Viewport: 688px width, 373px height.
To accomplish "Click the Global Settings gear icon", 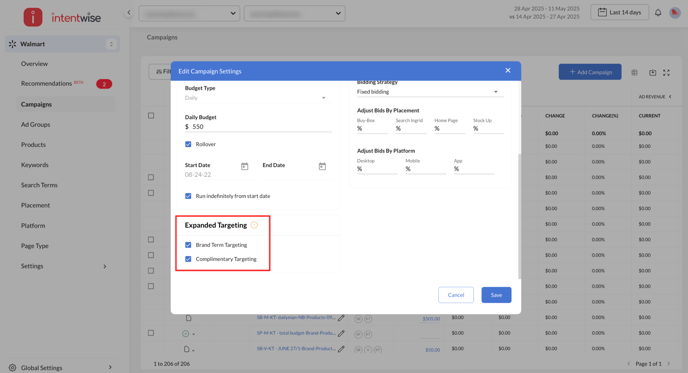I will (12, 368).
